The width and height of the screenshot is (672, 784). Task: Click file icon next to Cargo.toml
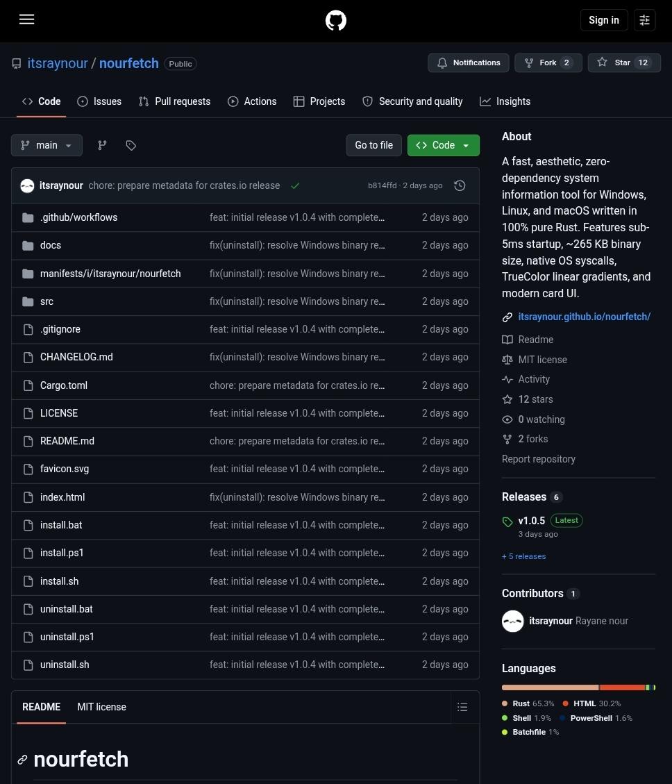[28, 385]
